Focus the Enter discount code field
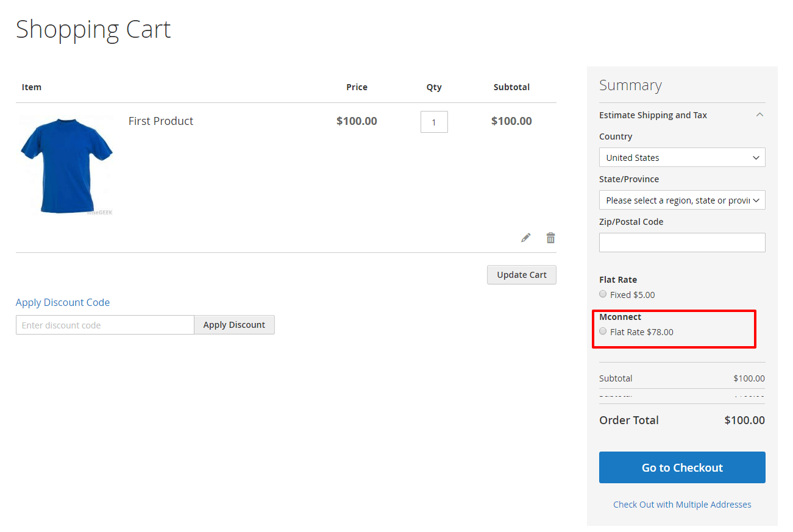 click(x=105, y=325)
